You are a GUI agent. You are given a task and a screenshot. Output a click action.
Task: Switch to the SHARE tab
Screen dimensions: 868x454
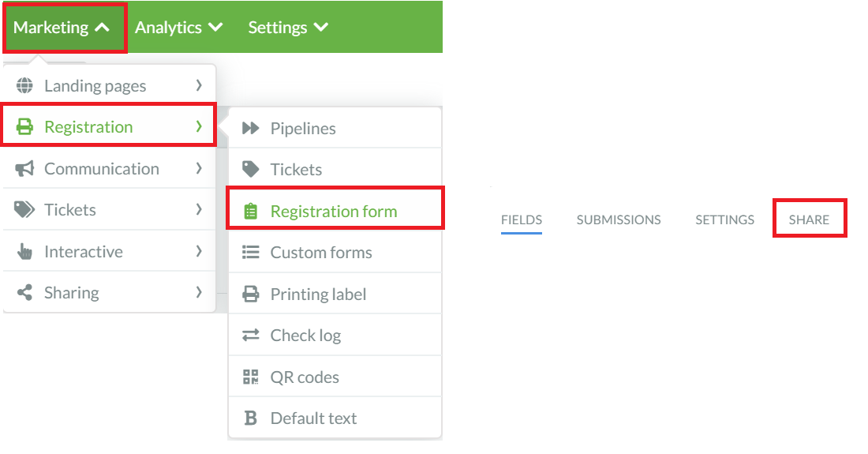pyautogui.click(x=809, y=219)
